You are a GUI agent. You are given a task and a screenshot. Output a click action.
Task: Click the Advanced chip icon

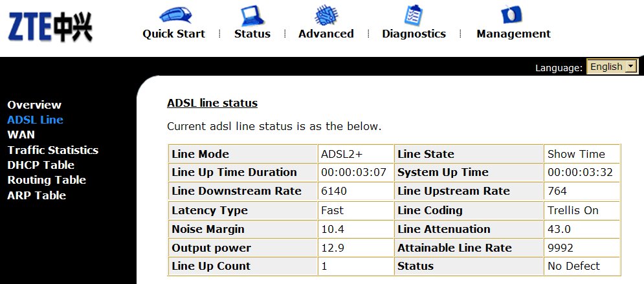[326, 14]
